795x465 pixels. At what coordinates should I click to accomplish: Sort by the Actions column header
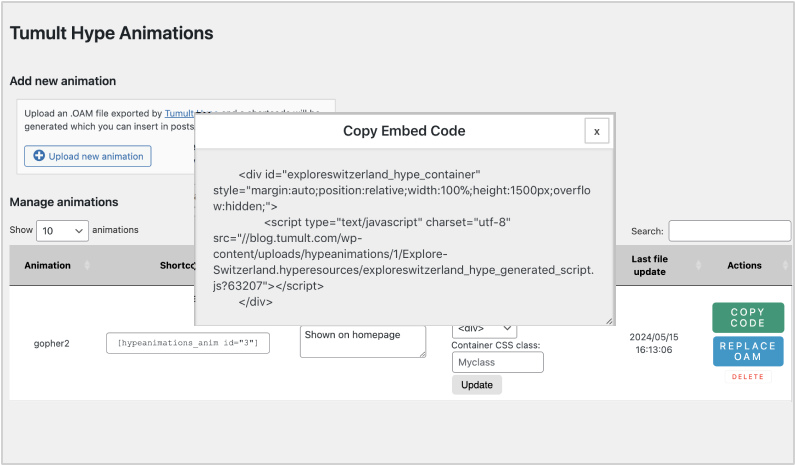[x=744, y=265]
